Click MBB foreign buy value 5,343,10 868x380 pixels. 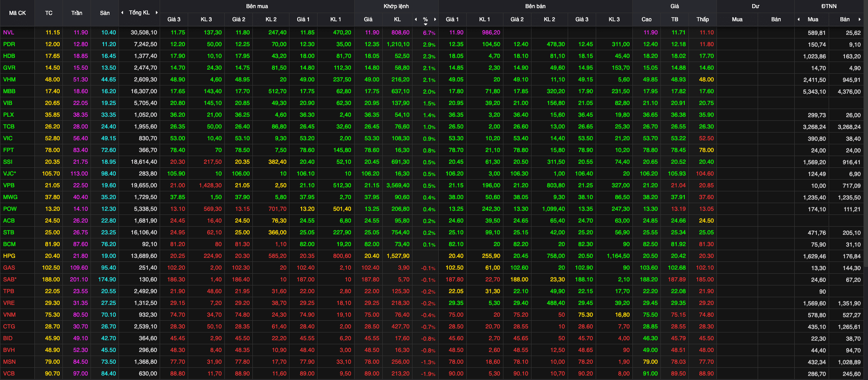coord(814,91)
